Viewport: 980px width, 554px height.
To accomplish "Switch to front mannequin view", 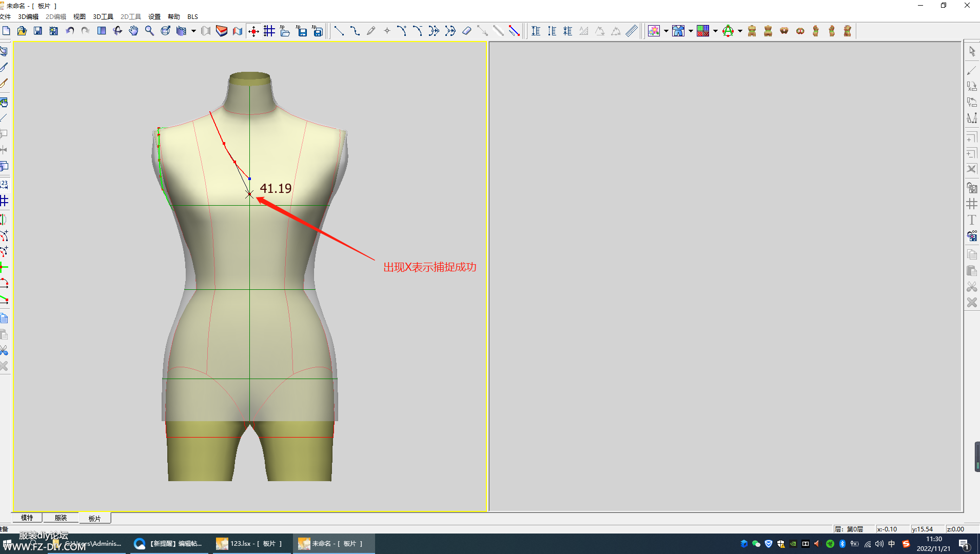I will tap(752, 31).
